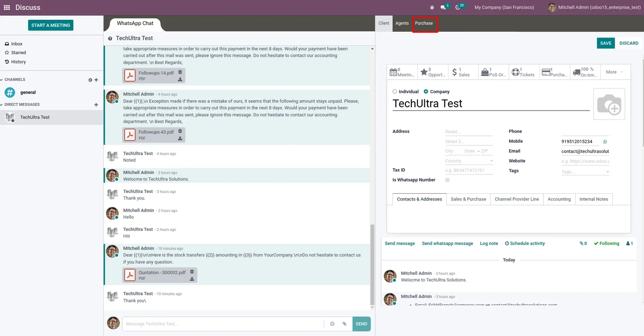Click the chat conversation scrollbar

pyautogui.click(x=373, y=264)
